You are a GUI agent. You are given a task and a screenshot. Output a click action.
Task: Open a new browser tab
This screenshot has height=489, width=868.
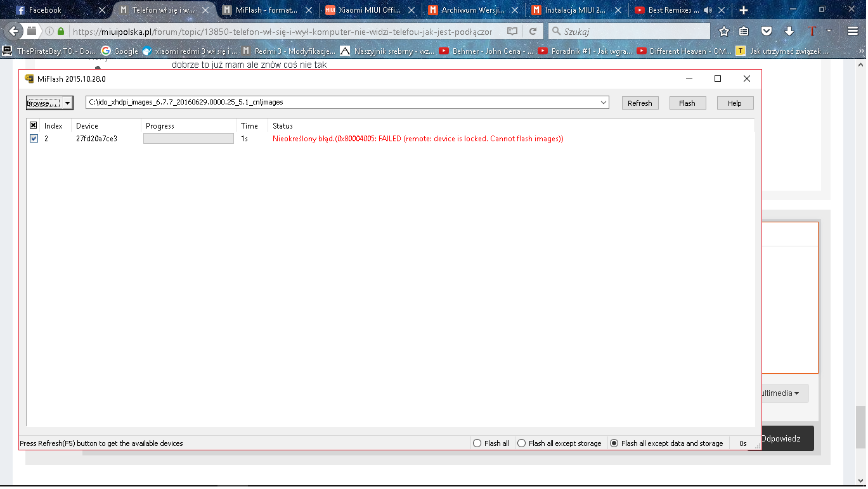click(x=744, y=10)
